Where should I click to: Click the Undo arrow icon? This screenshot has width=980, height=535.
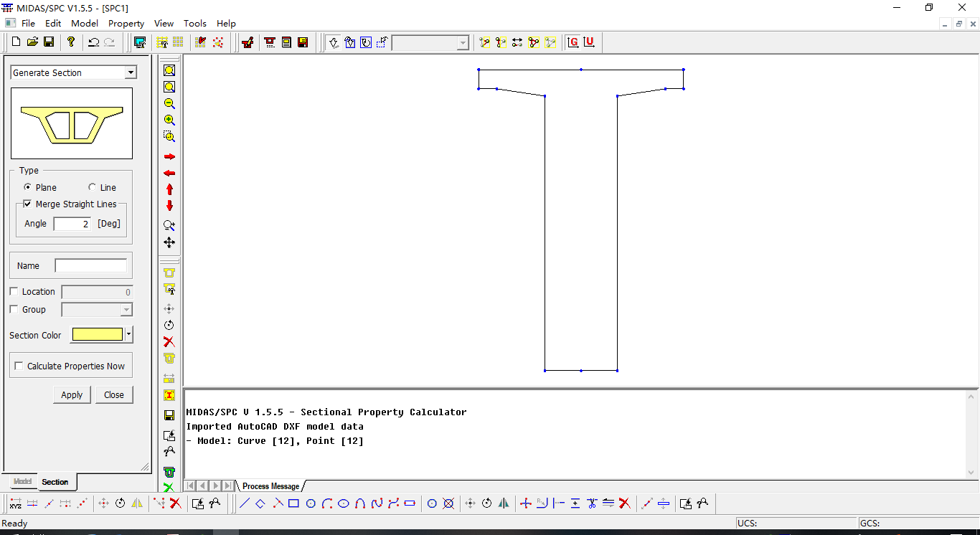tap(93, 42)
